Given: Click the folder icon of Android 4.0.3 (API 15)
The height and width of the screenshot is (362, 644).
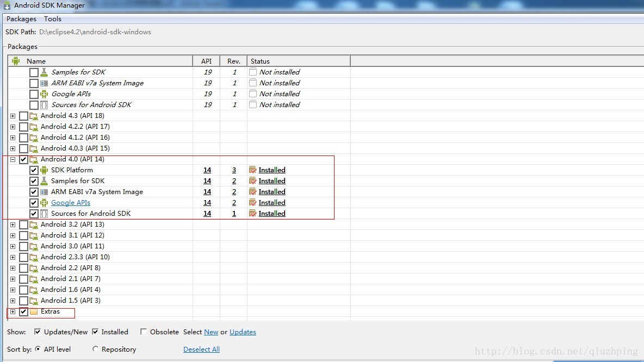Looking at the screenshot, I should 34,148.
